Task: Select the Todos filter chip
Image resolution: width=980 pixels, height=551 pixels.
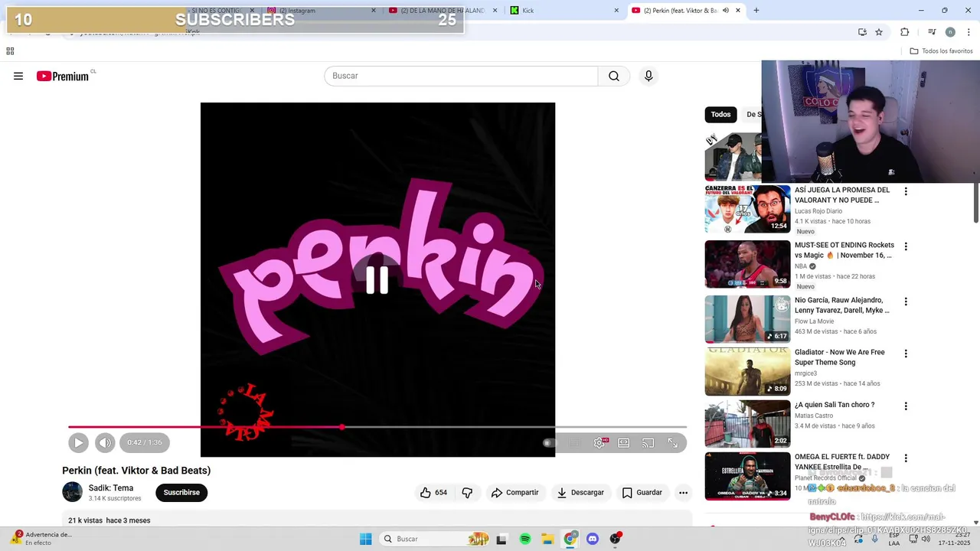Action: pyautogui.click(x=720, y=114)
